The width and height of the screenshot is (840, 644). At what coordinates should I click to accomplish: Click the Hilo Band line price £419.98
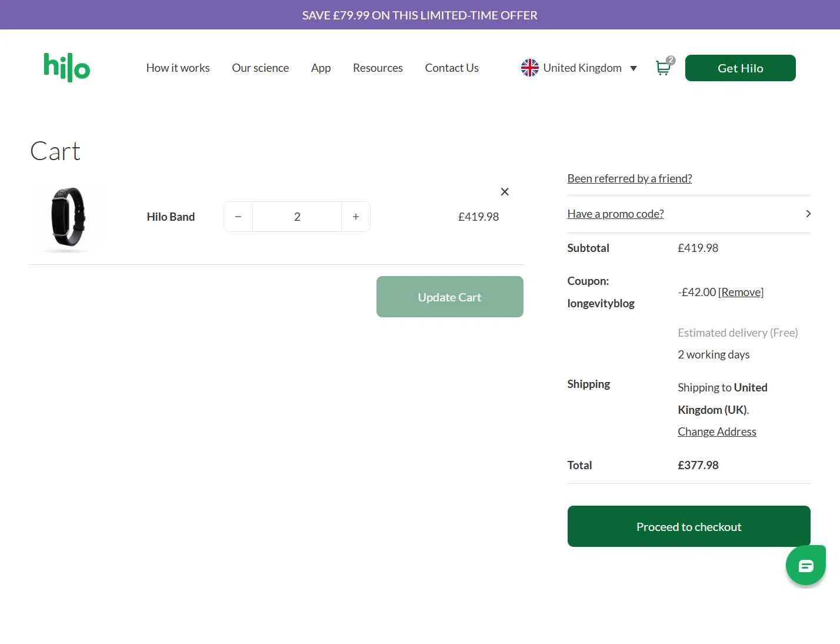pos(478,217)
